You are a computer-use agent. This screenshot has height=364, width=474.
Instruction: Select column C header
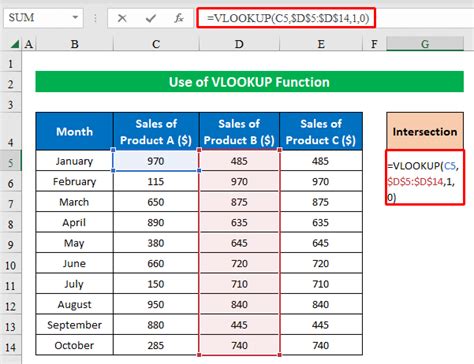pos(156,44)
